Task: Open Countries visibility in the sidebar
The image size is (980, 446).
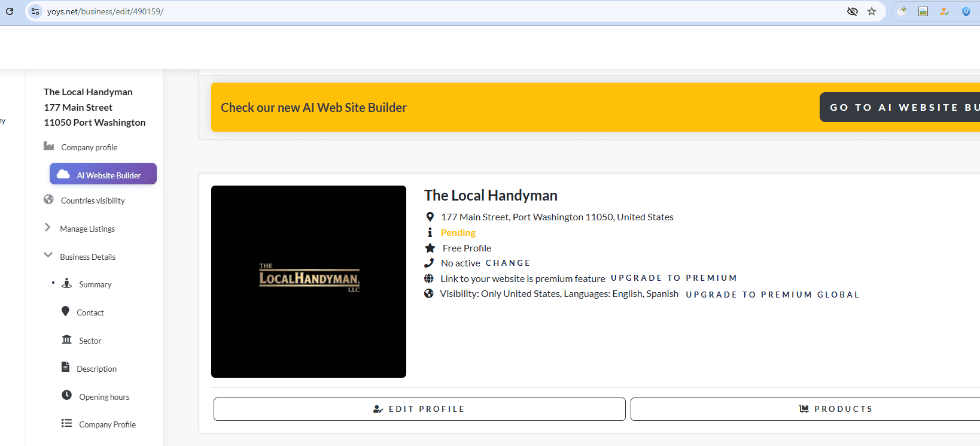Action: pos(93,201)
